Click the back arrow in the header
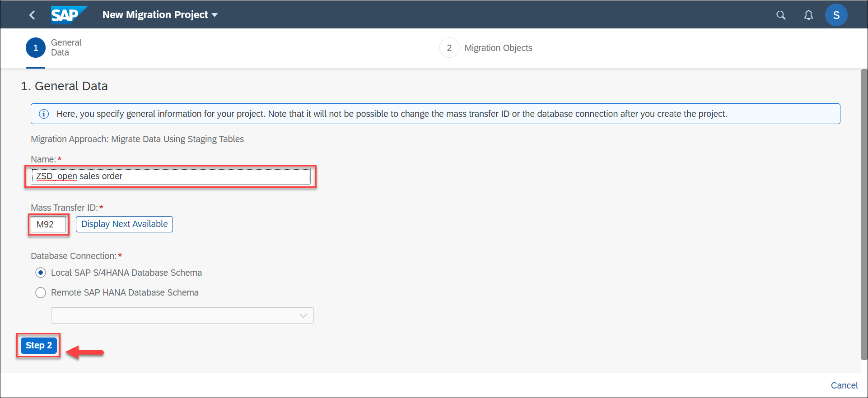 (32, 15)
